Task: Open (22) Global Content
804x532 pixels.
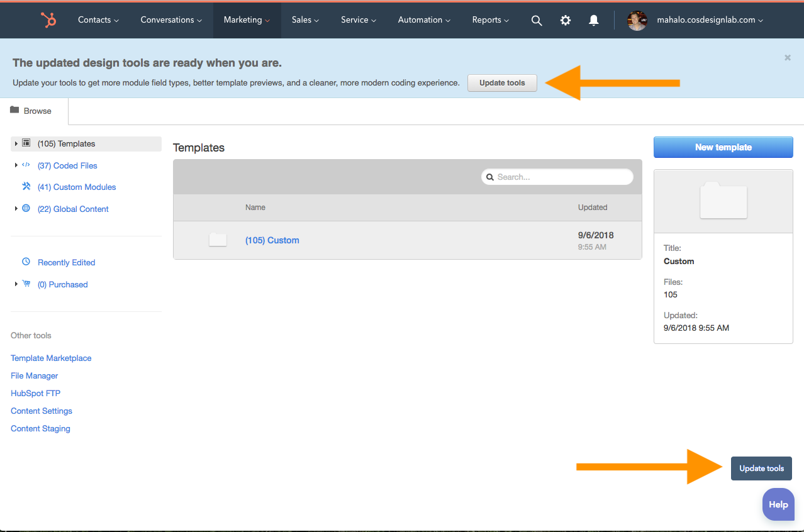Action: point(73,209)
